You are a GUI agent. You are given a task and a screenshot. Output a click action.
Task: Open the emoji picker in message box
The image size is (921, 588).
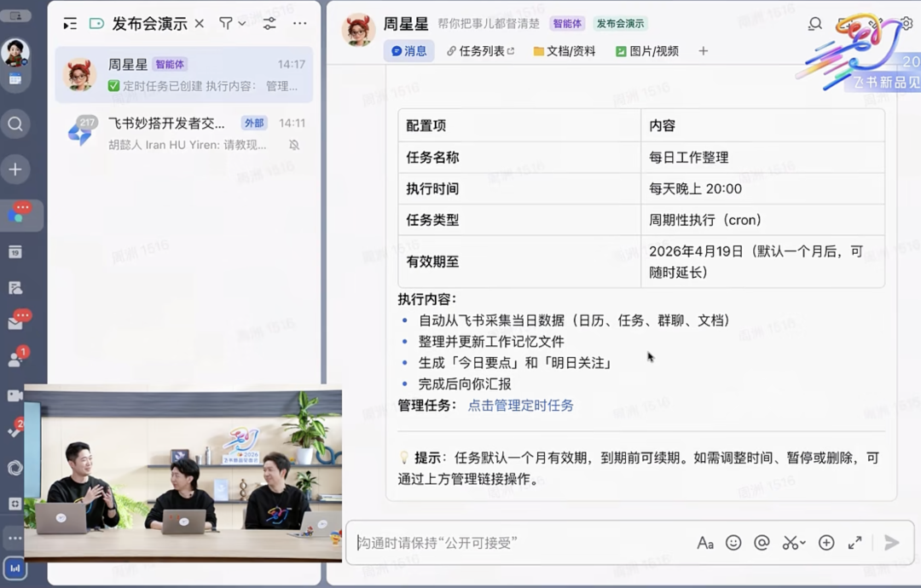[733, 543]
